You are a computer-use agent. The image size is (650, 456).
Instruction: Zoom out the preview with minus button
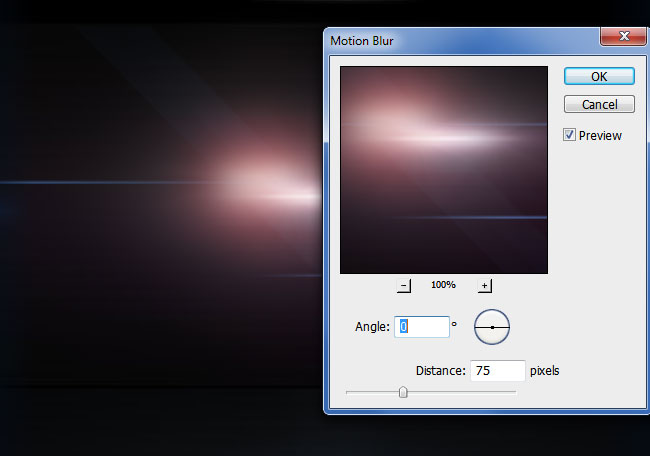pos(403,285)
